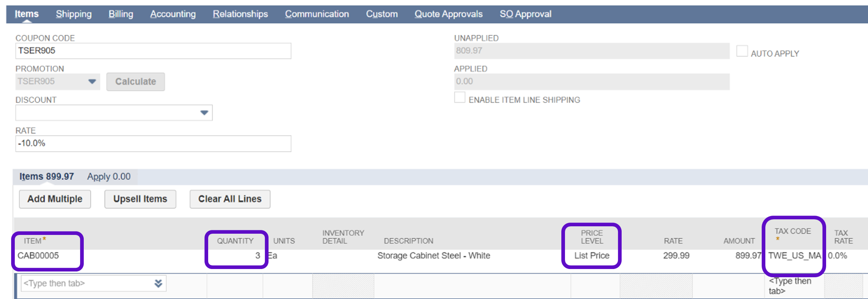Click the Rate field showing -10.0%
The image size is (868, 299).
[153, 144]
